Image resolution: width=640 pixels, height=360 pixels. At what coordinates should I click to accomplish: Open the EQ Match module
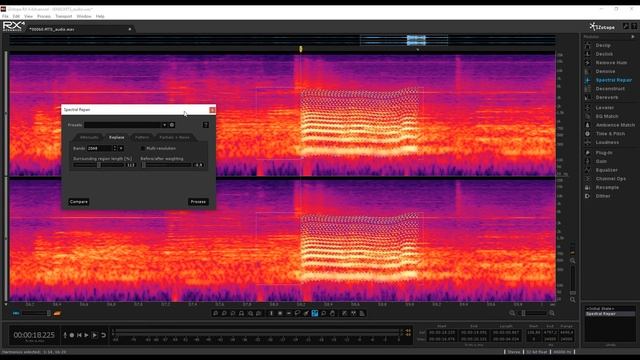tap(607, 116)
